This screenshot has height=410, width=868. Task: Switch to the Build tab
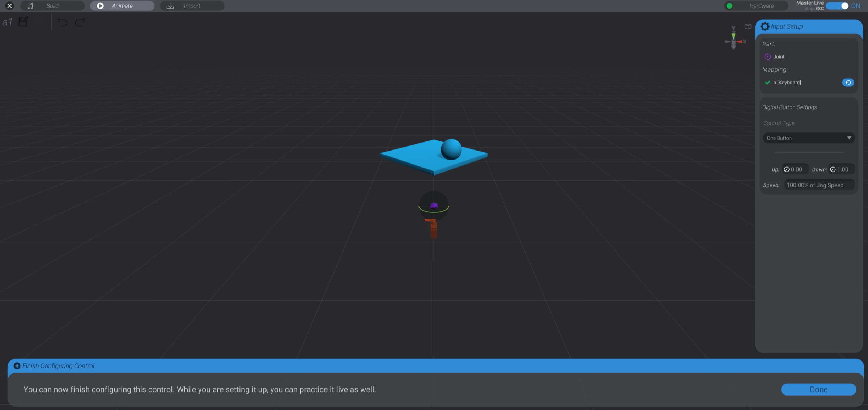coord(52,6)
